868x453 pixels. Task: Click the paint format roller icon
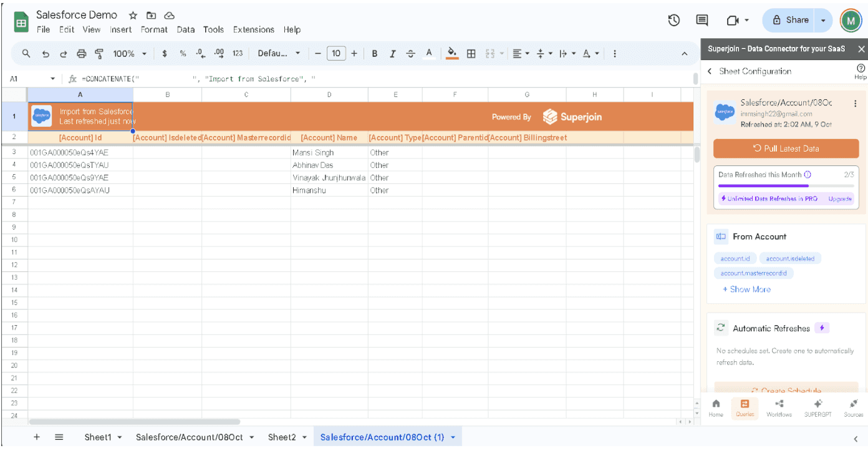point(99,54)
